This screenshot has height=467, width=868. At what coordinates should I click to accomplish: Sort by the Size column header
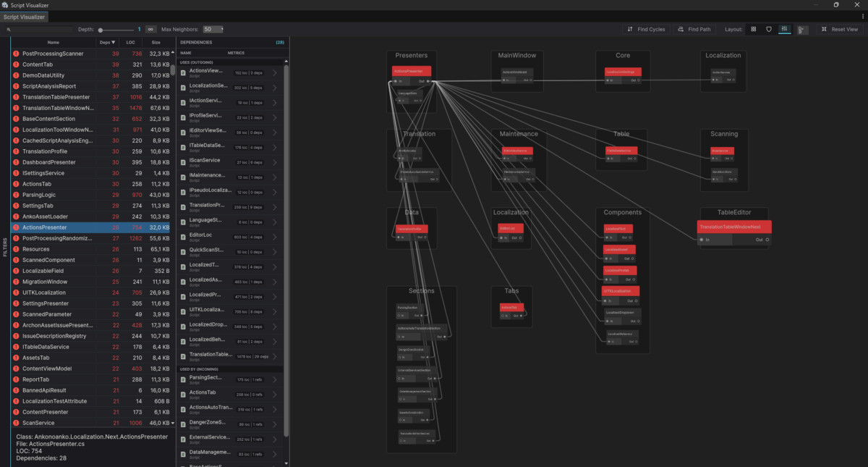pyautogui.click(x=156, y=43)
